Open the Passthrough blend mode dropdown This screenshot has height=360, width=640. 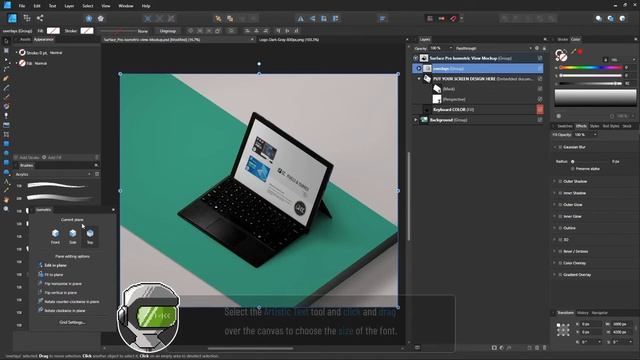(493, 48)
